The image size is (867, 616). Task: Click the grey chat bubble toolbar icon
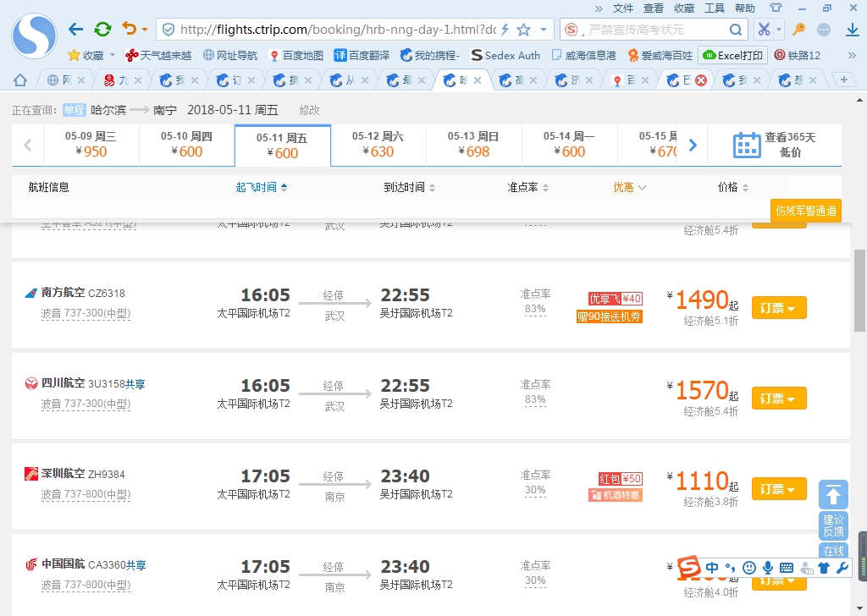(x=824, y=30)
